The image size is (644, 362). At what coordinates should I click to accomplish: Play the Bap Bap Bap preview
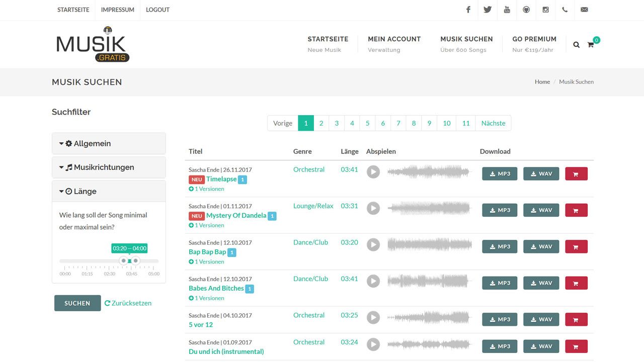[x=373, y=245]
